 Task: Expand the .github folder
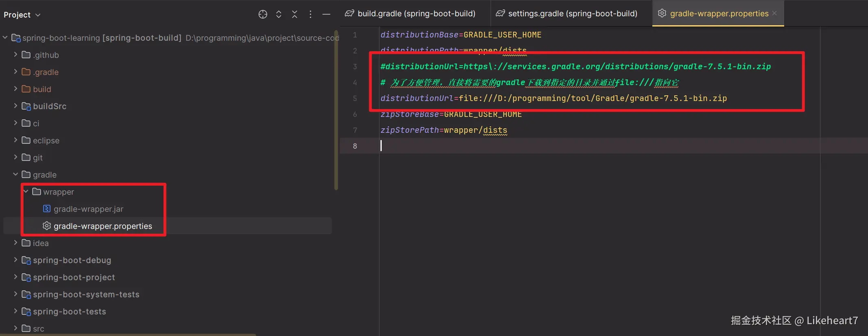[x=15, y=55]
